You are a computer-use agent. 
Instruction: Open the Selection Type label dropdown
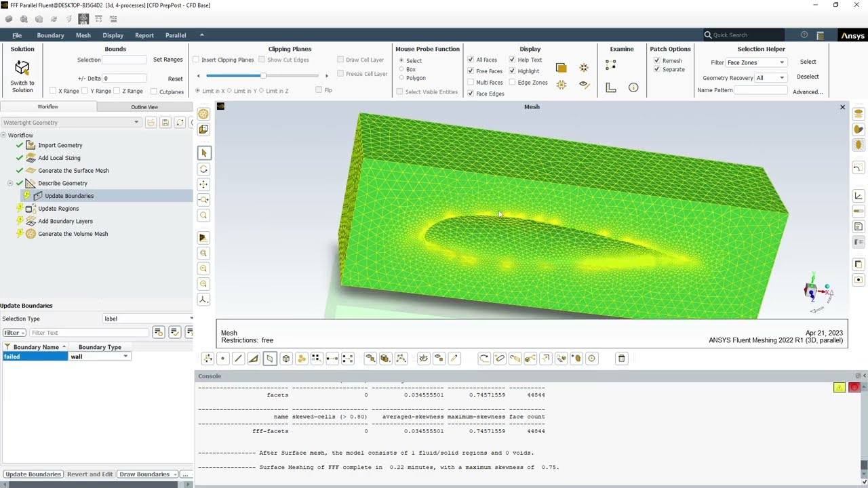click(x=147, y=319)
